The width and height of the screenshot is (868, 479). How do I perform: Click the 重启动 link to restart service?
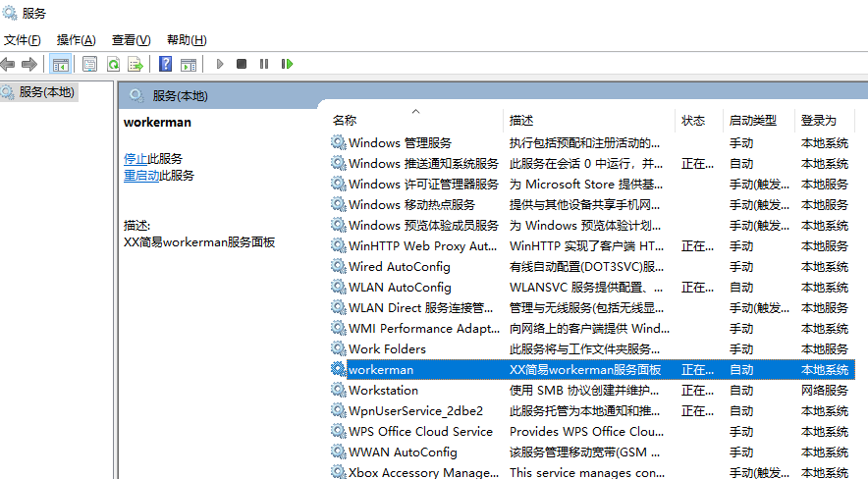(141, 176)
